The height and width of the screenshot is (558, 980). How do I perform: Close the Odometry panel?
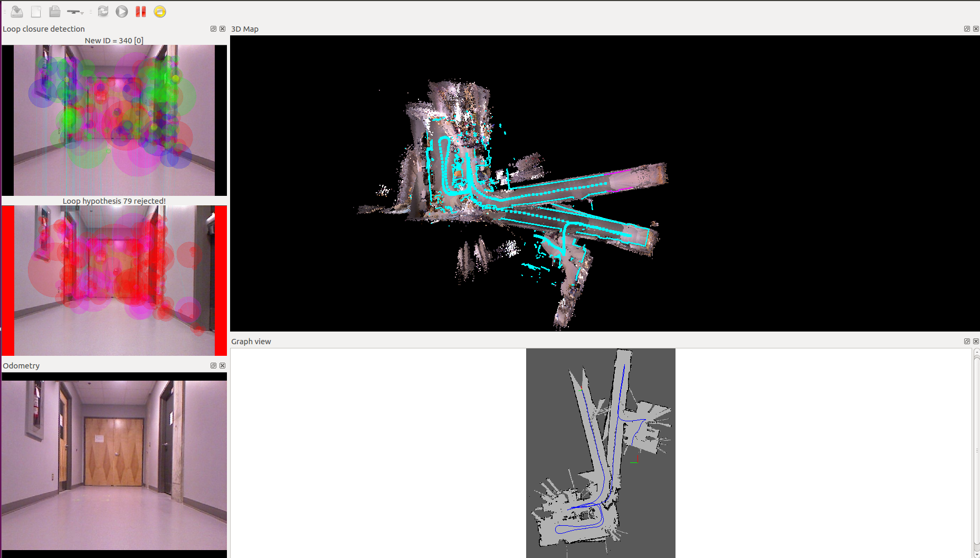222,366
